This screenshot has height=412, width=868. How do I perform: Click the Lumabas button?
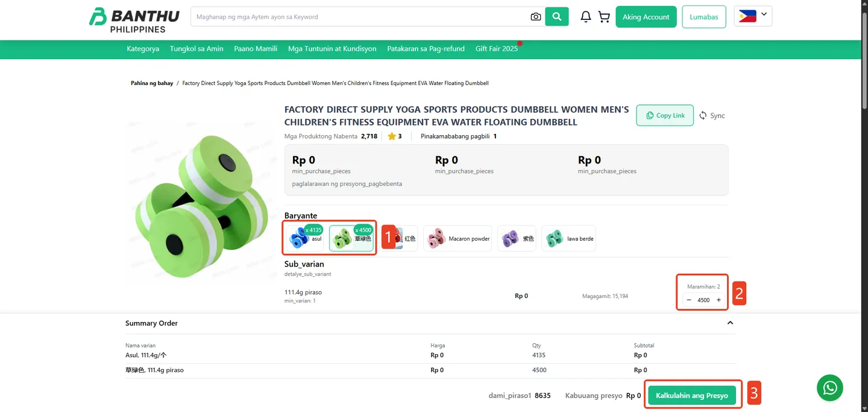[x=704, y=17]
